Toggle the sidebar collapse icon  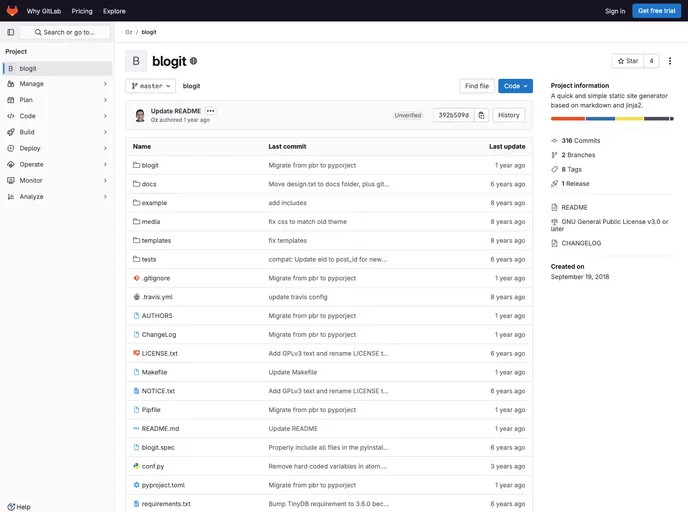pos(11,32)
